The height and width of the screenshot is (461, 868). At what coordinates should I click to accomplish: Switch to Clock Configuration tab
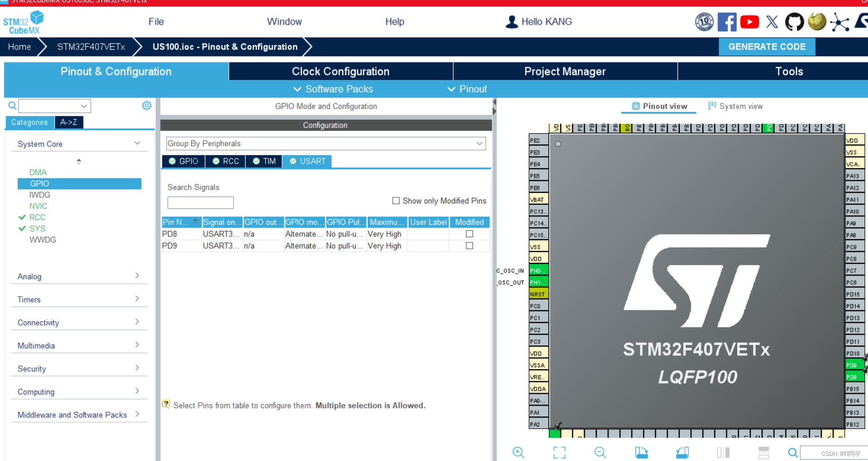(x=341, y=71)
